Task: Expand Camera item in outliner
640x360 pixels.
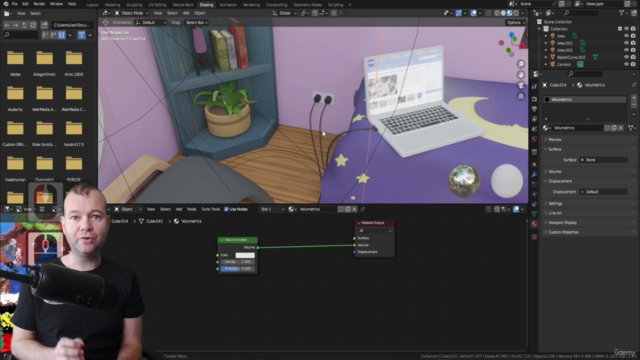Action: pyautogui.click(x=546, y=64)
